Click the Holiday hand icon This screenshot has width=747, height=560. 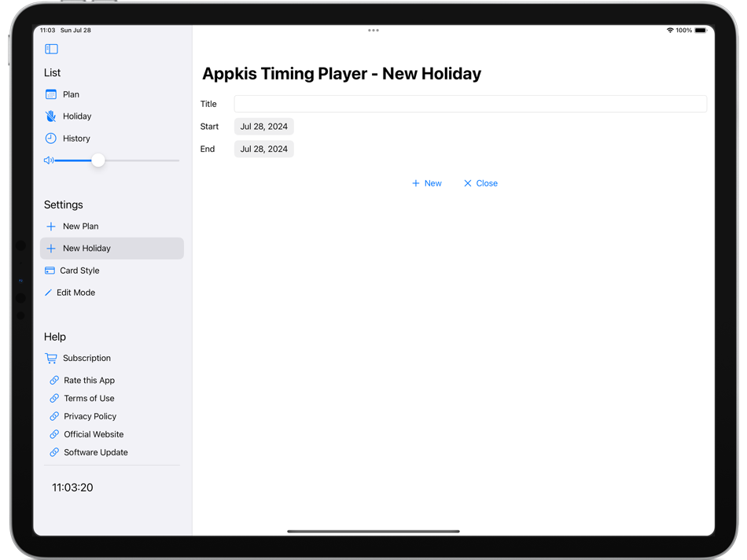tap(50, 116)
